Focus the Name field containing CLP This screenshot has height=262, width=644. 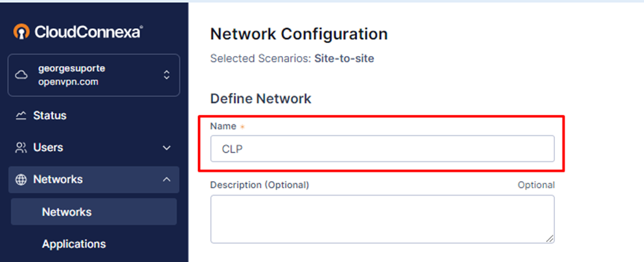pyautogui.click(x=382, y=149)
